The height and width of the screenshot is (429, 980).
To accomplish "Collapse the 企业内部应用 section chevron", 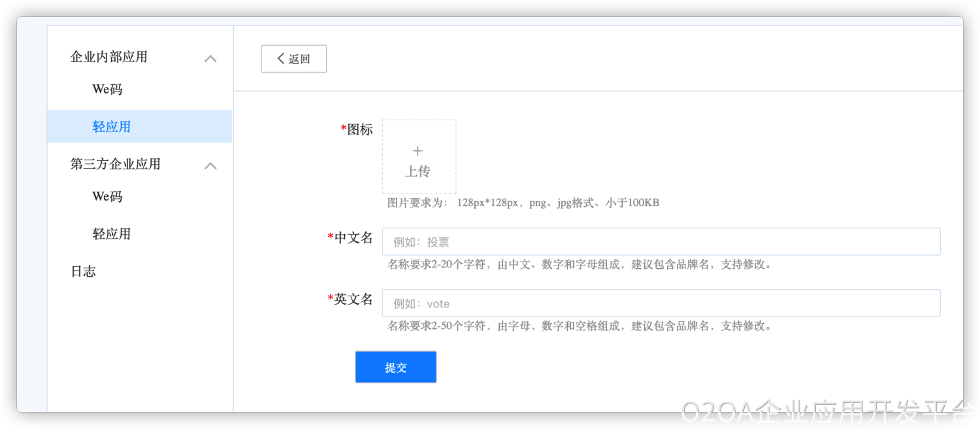I will click(210, 58).
